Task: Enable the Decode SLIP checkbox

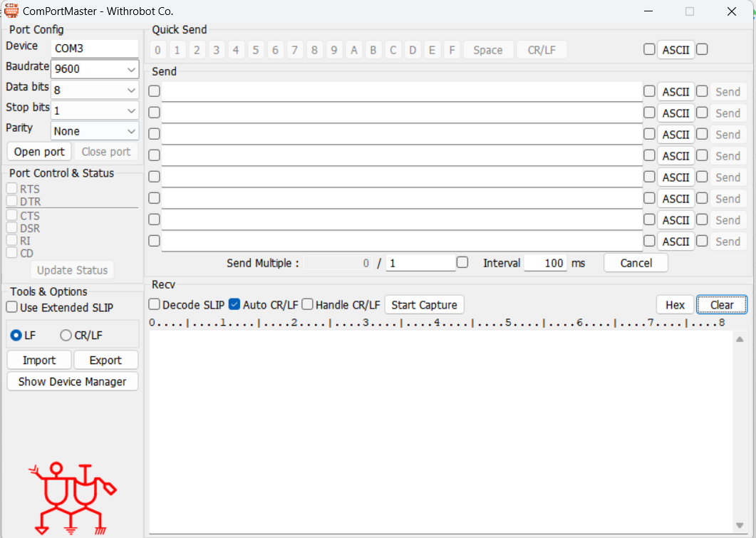Action: pos(155,304)
